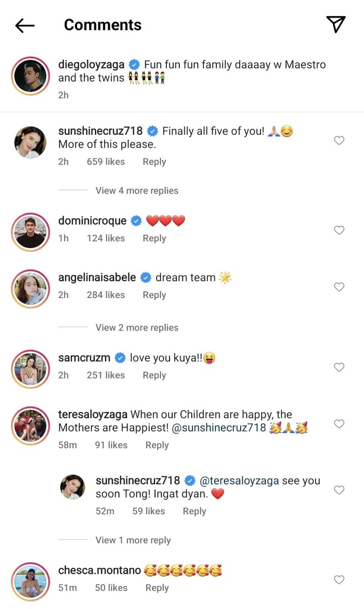Tap the heart beside teresaloyzaga's comment
Viewport: 364px width, 609px height.
tap(339, 424)
